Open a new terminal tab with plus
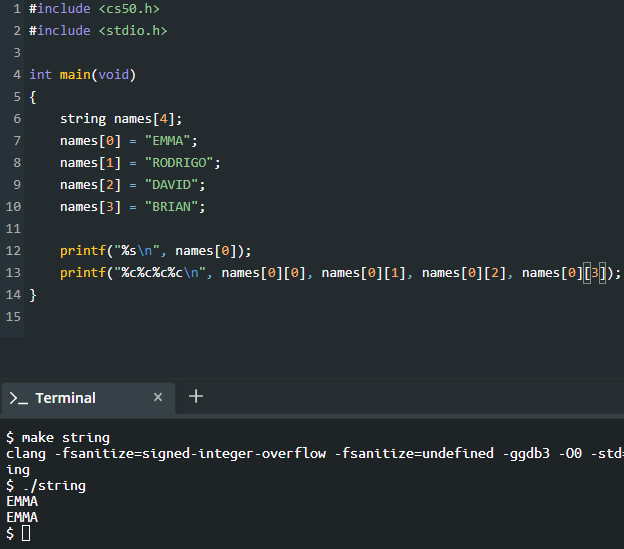Image resolution: width=624 pixels, height=549 pixels. (196, 396)
